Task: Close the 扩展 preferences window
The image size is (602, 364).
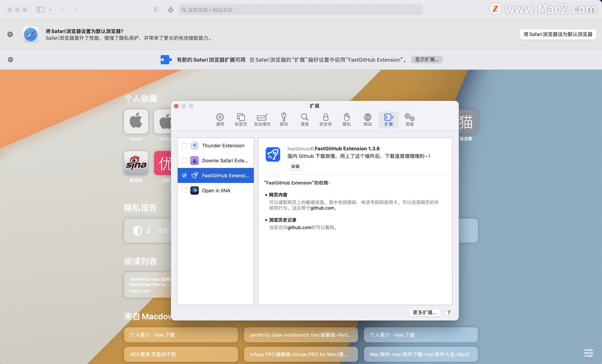Action: coord(176,106)
